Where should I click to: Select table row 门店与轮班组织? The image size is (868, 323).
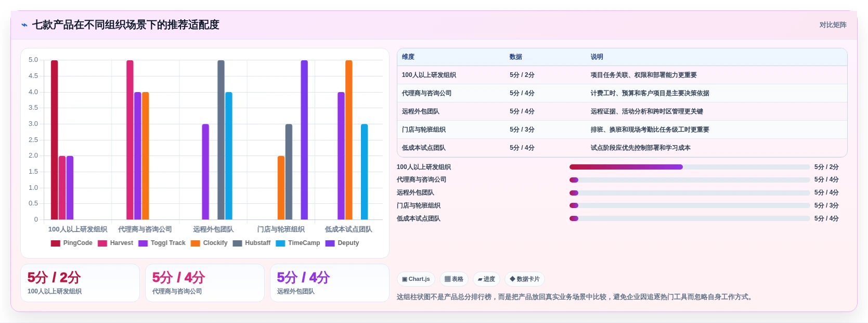(622, 130)
